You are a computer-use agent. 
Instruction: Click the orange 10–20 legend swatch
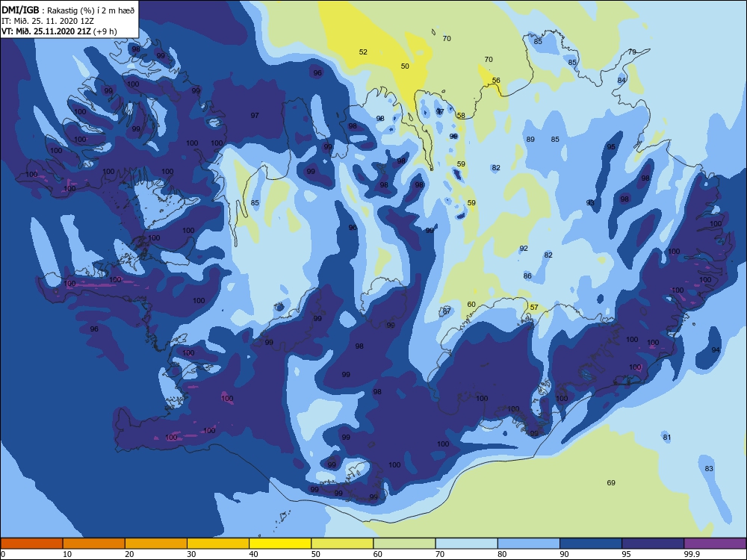pos(94,544)
